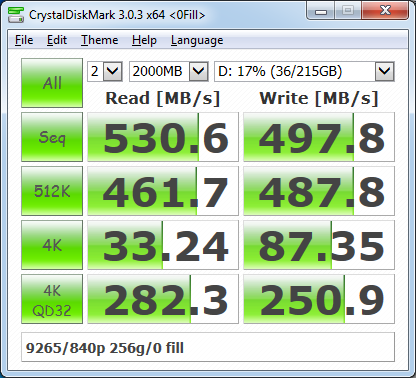Viewport: 416px width, 378px height.
Task: Open the Edit menu
Action: pyautogui.click(x=57, y=40)
